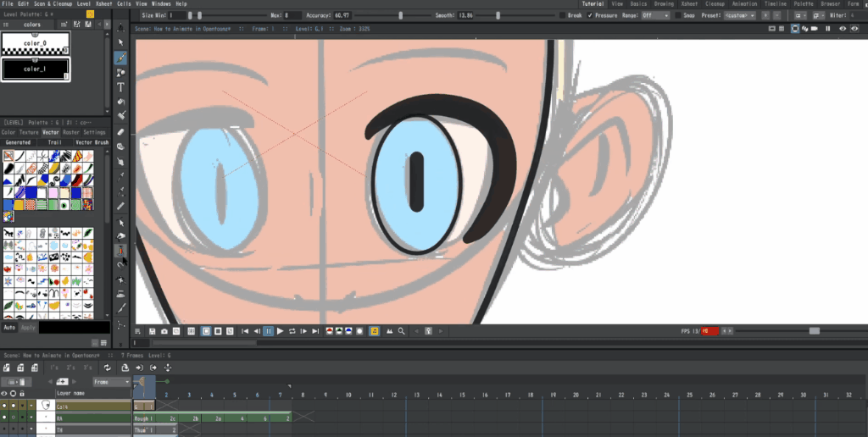The image size is (868, 437).
Task: Click the magnifier locator icon
Action: point(401,331)
